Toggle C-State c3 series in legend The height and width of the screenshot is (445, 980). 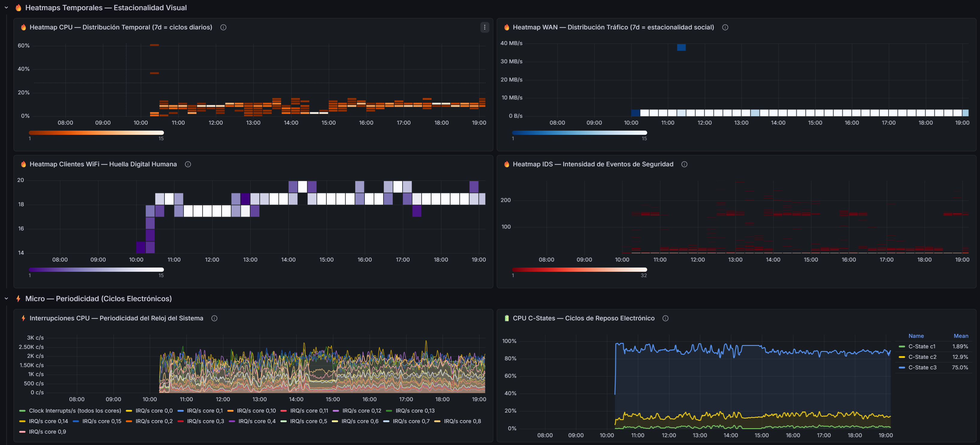pyautogui.click(x=922, y=368)
